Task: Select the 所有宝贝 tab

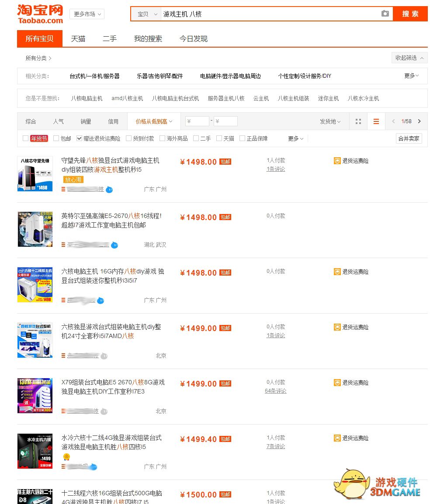Action: point(40,39)
